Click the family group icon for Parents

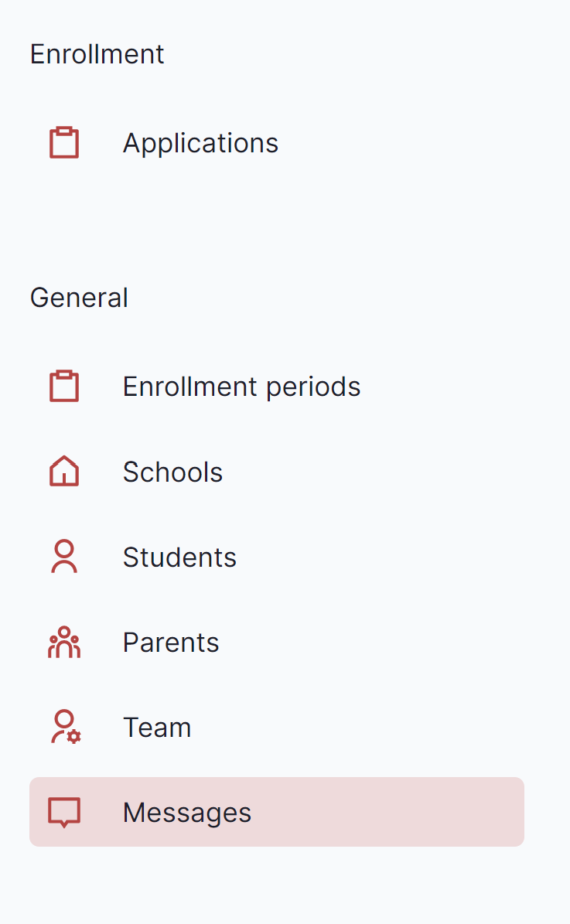pos(64,642)
